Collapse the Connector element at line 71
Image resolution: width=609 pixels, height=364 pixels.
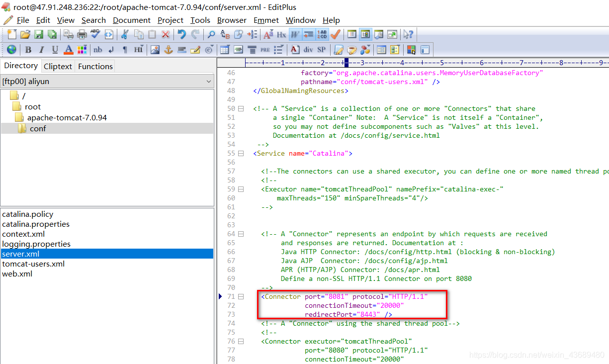(241, 296)
